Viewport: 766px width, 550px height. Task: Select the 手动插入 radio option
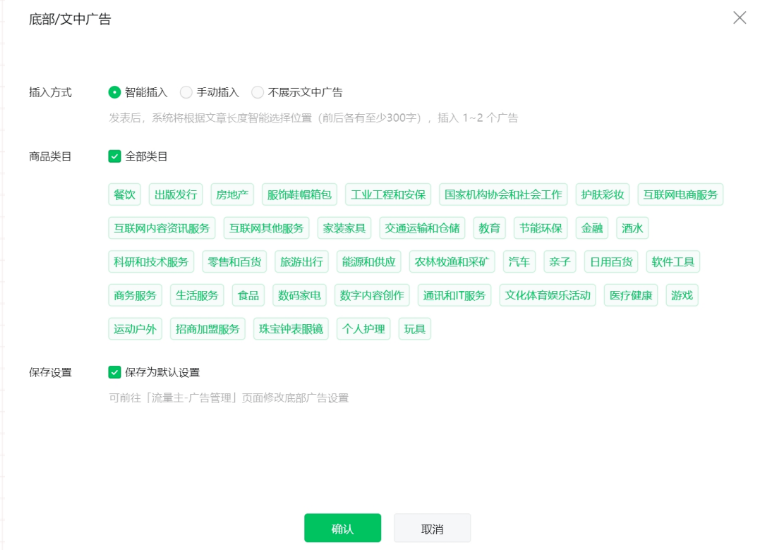186,92
